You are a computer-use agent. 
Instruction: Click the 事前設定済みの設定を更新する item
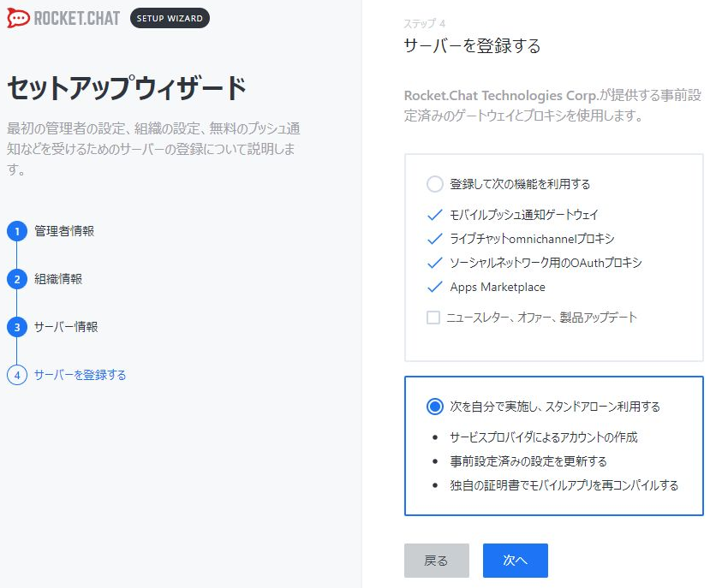coord(528,461)
